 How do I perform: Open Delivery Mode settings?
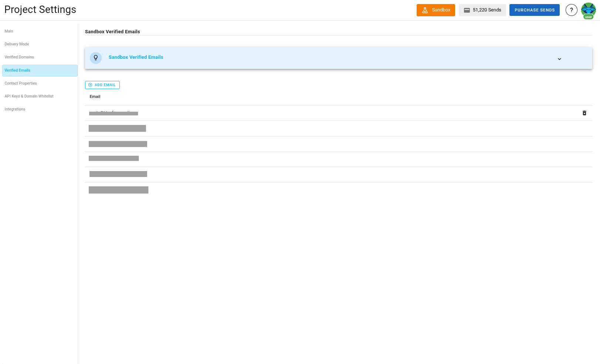(x=17, y=44)
